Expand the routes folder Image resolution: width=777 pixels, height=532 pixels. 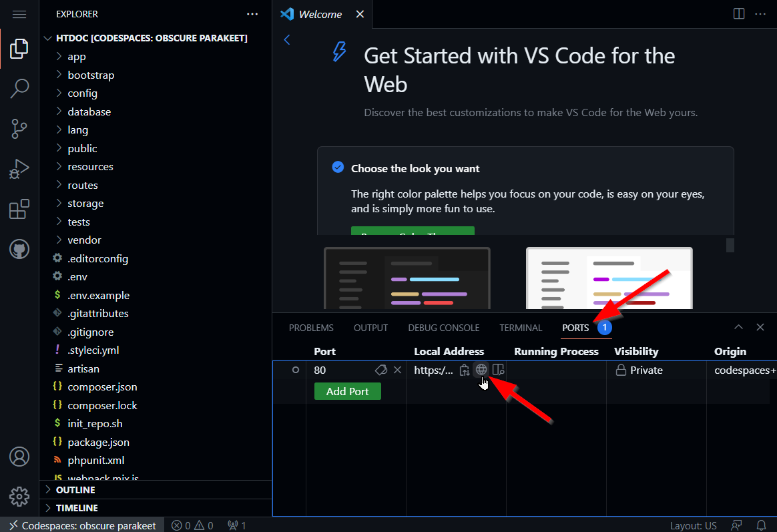click(156, 185)
